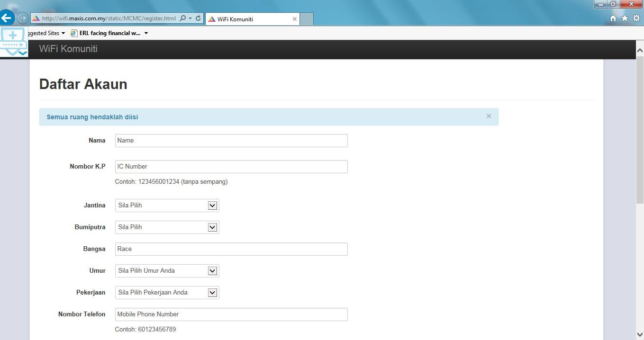
Task: Click the Nombor Telefon input field
Action: point(231,314)
